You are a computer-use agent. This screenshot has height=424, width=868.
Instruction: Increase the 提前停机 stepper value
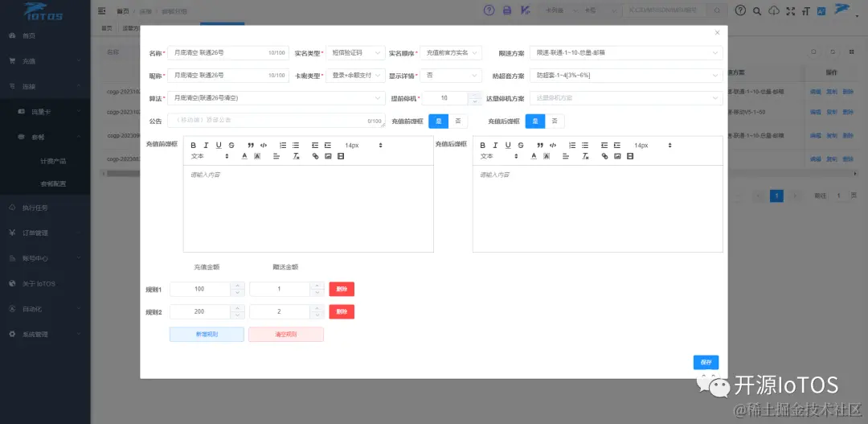pos(474,95)
